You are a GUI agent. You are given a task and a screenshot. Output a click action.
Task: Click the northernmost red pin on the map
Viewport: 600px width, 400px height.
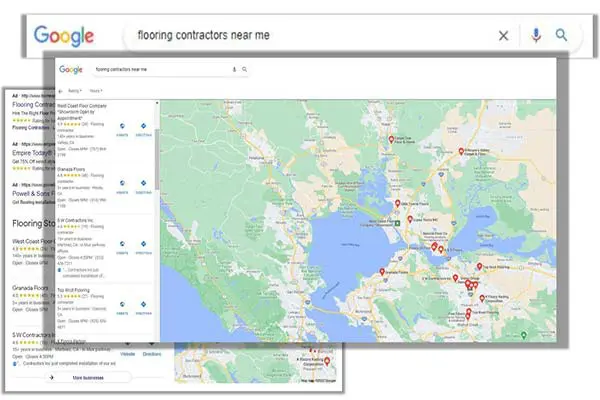[x=391, y=139]
